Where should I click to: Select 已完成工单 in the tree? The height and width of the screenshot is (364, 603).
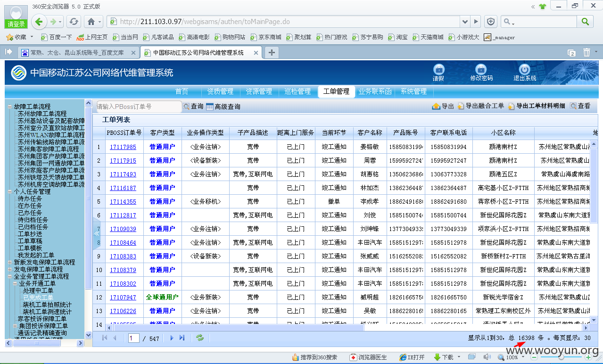click(38, 298)
